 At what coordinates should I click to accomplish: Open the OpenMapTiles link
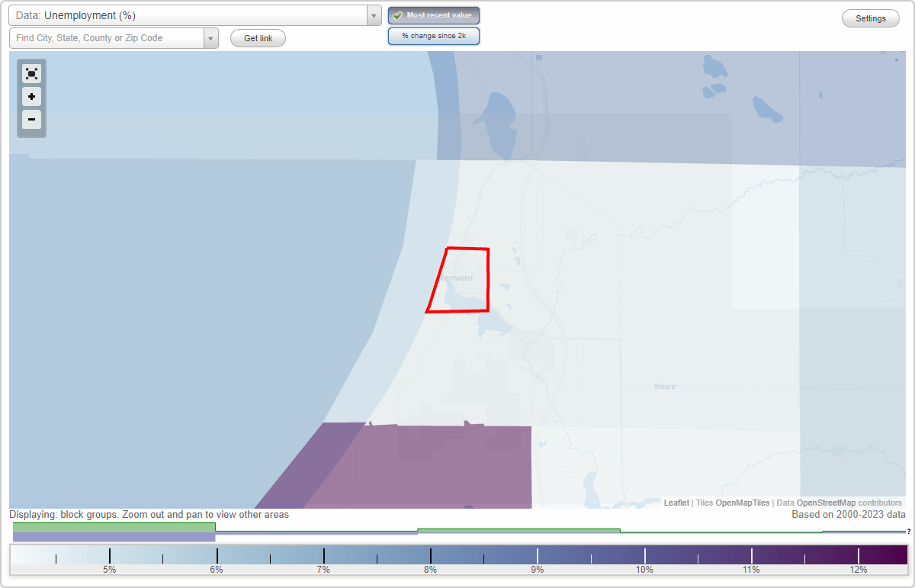743,503
